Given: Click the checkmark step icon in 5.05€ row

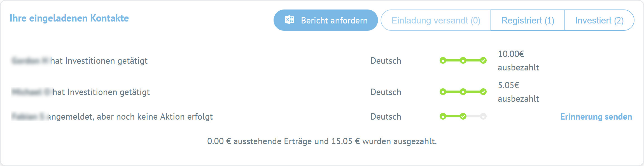Looking at the screenshot, I should click(483, 92).
